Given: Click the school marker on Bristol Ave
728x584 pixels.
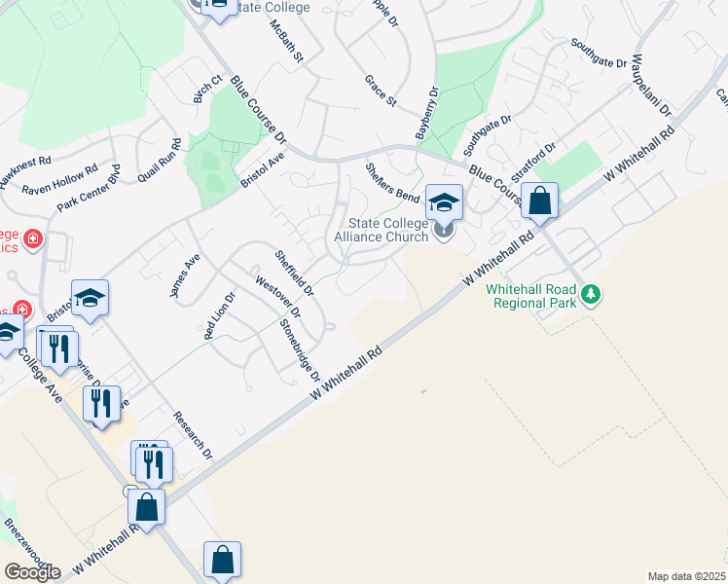Looking at the screenshot, I should click(91, 300).
